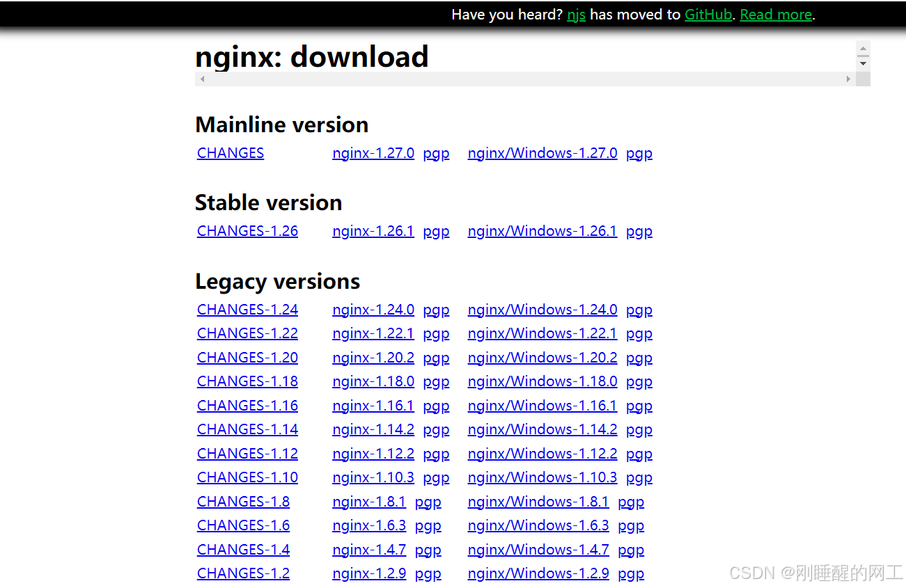Click the horizontal scrollbar track under the heading
906x588 pixels.
tap(525, 79)
